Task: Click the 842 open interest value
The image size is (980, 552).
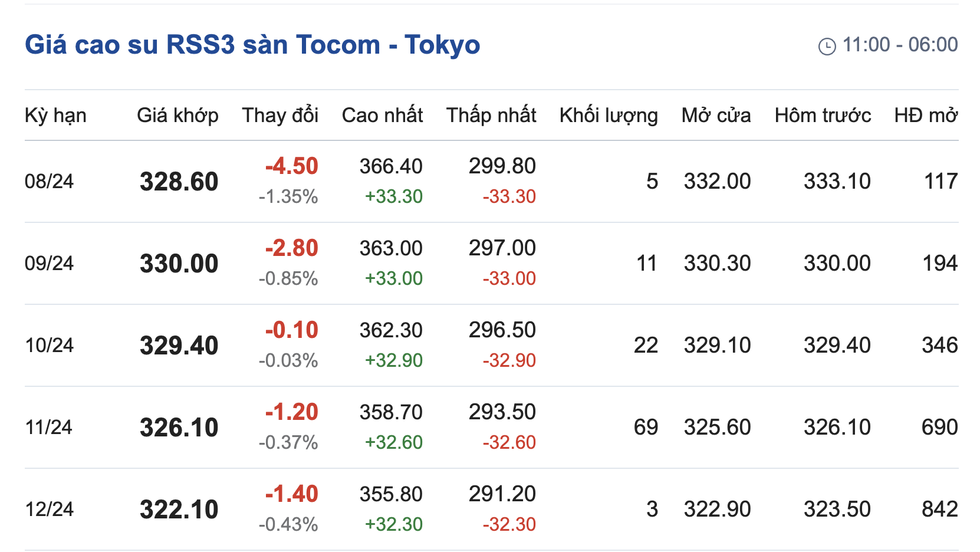Action: (x=939, y=510)
